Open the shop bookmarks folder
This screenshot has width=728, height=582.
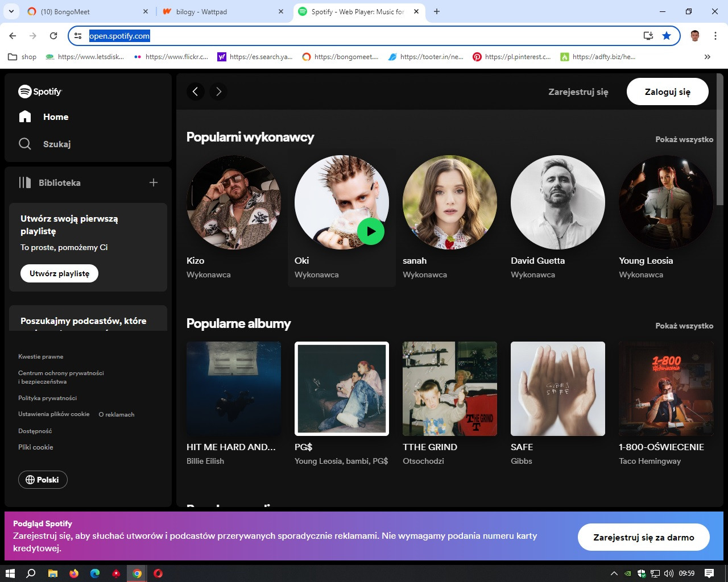(x=22, y=57)
